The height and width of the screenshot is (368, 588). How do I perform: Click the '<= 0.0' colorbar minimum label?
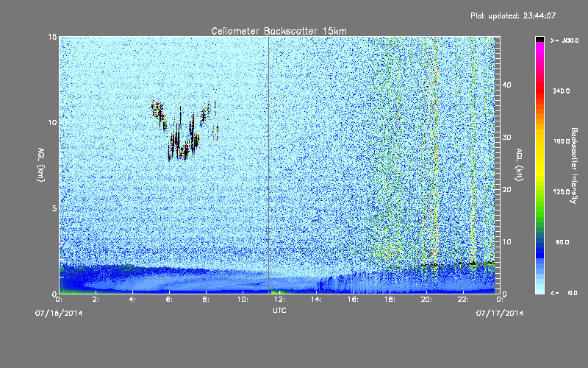click(x=564, y=292)
